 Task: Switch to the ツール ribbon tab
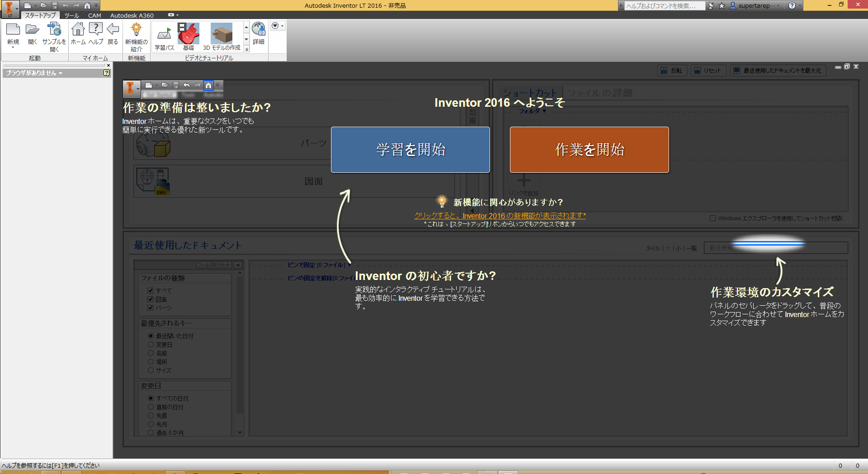pyautogui.click(x=71, y=15)
